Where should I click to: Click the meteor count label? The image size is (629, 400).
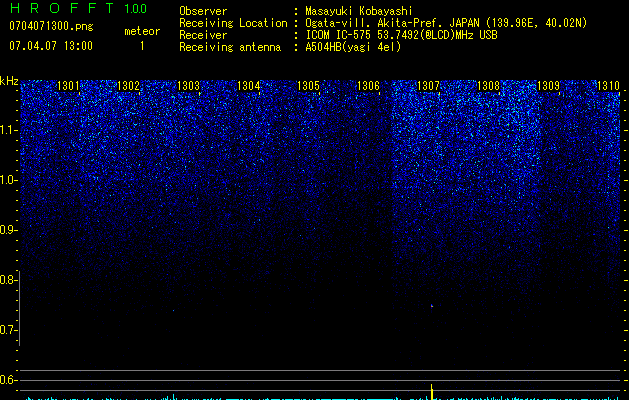tap(142, 31)
